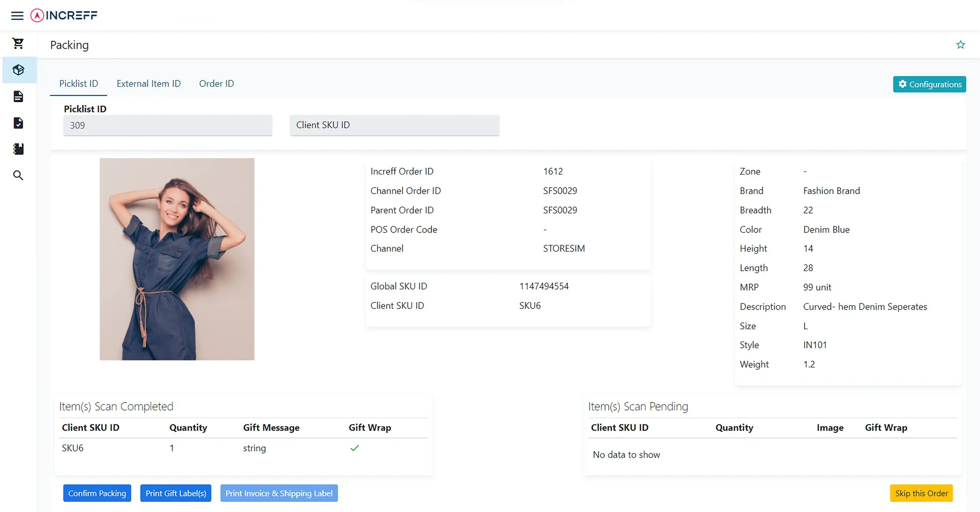
Task: Open the notebook sidebar icon
Action: pyautogui.click(x=18, y=149)
